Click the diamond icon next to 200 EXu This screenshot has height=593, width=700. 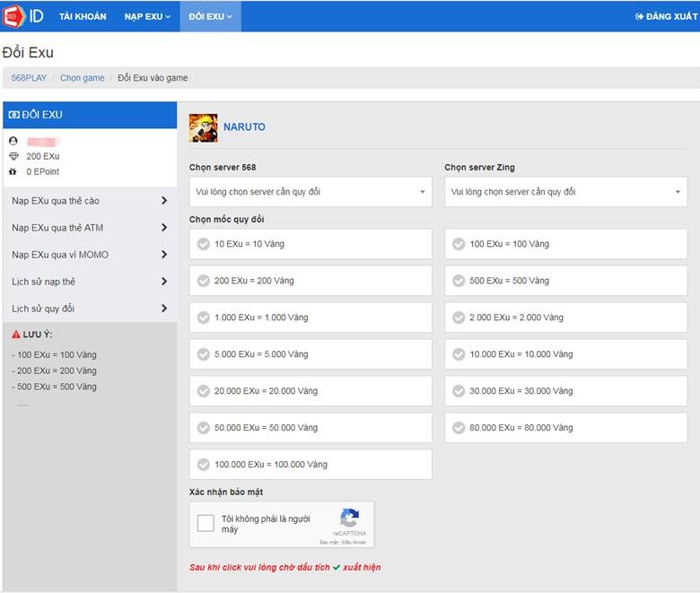point(13,156)
